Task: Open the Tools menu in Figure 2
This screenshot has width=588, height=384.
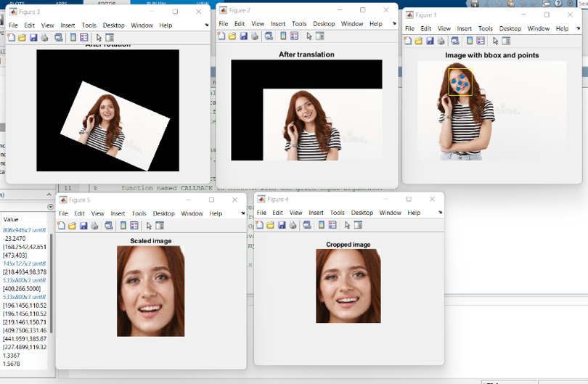Action: [x=299, y=24]
